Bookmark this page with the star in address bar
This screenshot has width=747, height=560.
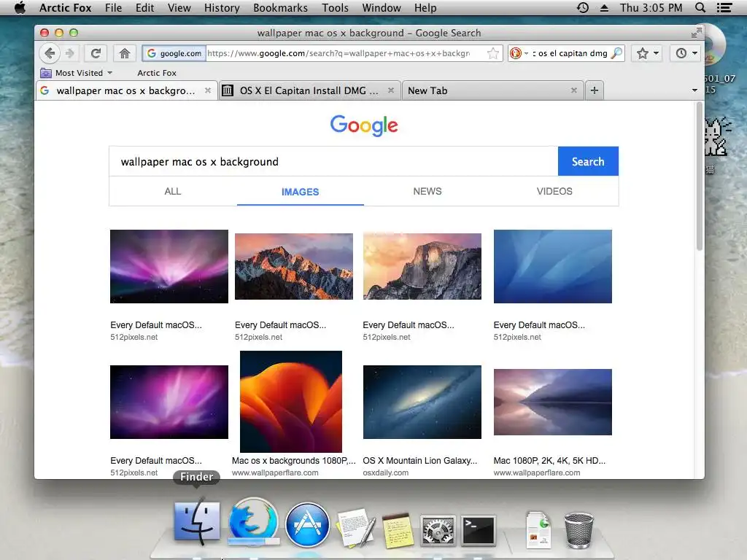click(493, 52)
